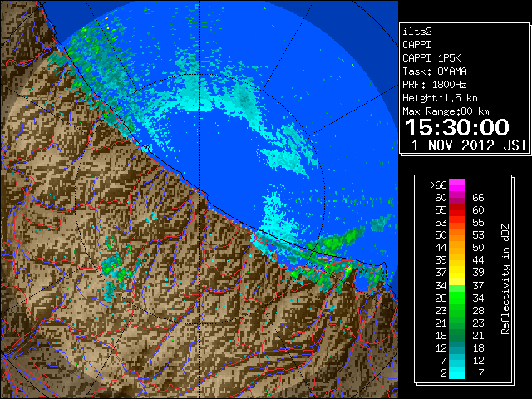Click the '>66' legend label
The width and height of the screenshot is (532, 399).
[x=438, y=185]
